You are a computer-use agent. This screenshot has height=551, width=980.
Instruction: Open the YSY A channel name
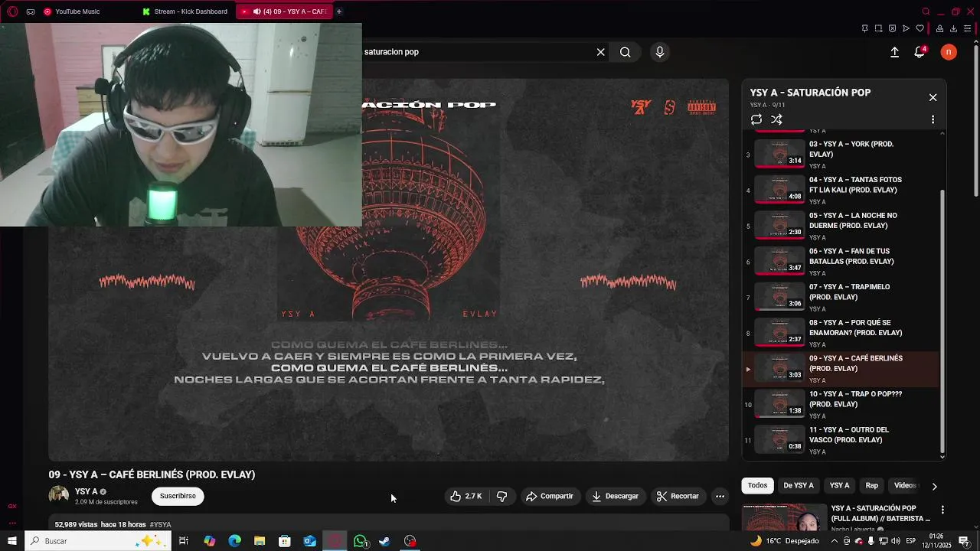pos(86,491)
